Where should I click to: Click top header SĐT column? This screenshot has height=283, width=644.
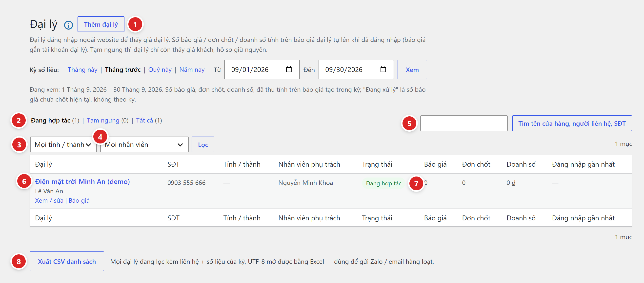coord(173,164)
